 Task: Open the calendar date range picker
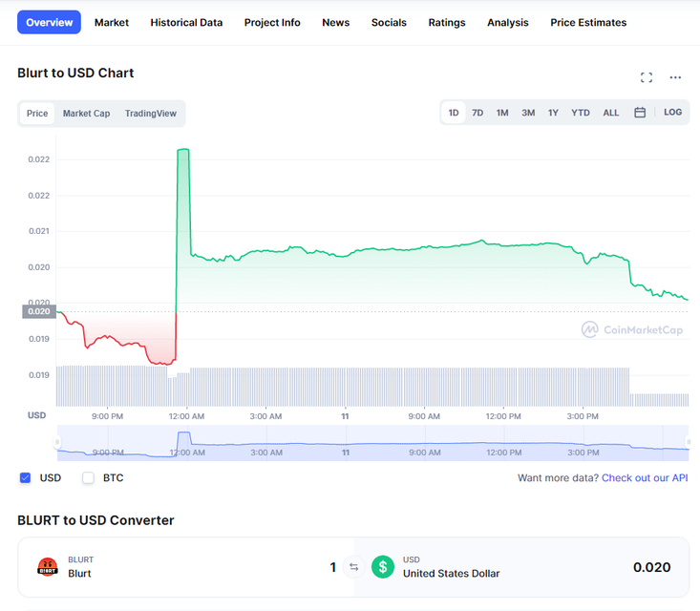[x=640, y=113]
